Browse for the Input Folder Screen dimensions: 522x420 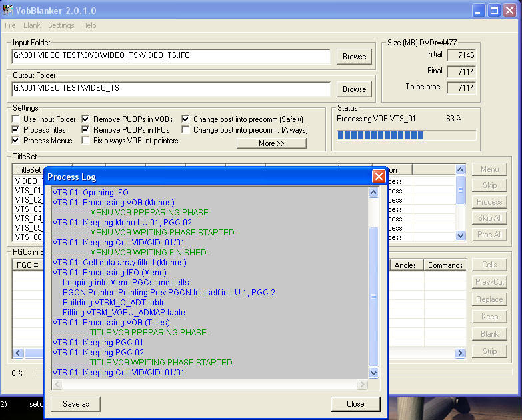pos(354,57)
